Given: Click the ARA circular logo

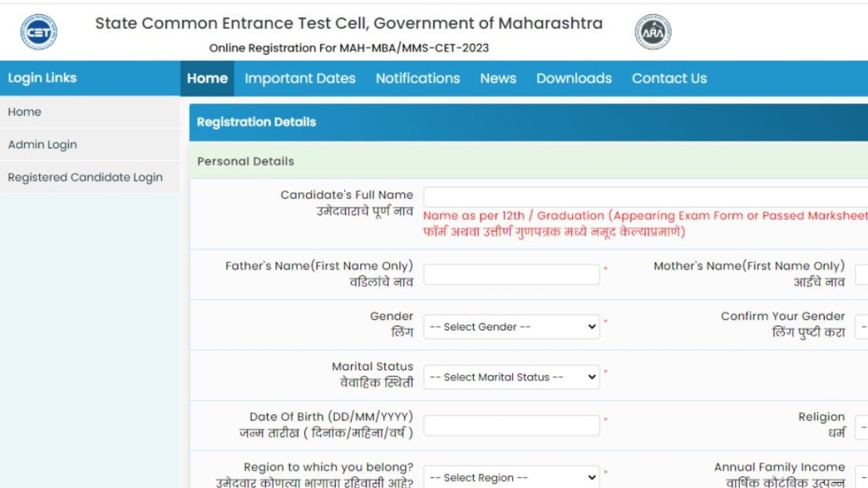Looking at the screenshot, I should (652, 30).
